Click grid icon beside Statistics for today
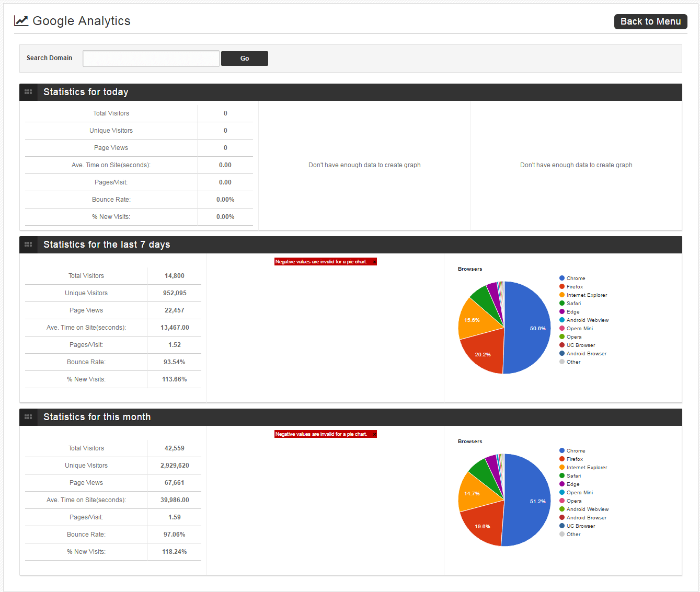 28,92
